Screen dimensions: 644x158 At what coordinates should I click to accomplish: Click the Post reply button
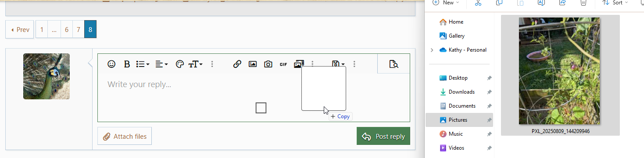click(383, 136)
